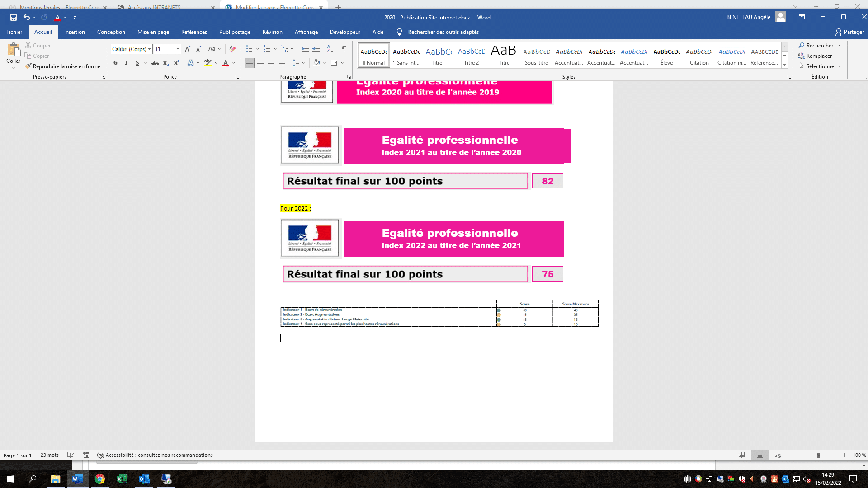The image size is (868, 488).
Task: Center-align the paragraph
Action: click(x=260, y=63)
